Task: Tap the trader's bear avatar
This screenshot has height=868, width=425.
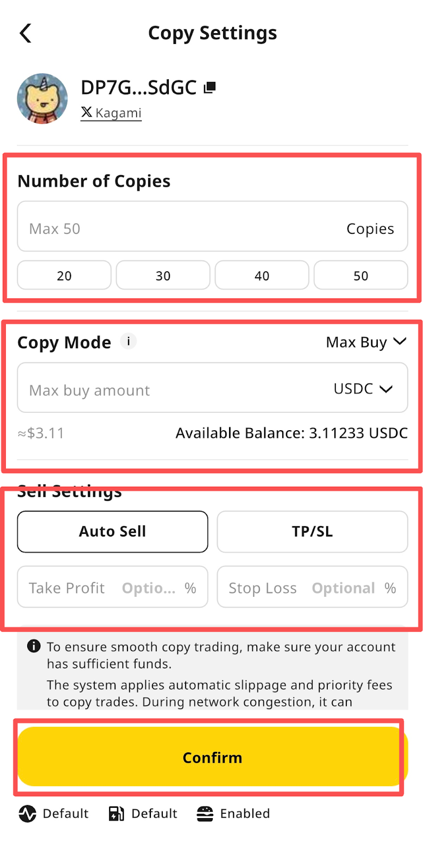Action: (x=42, y=99)
